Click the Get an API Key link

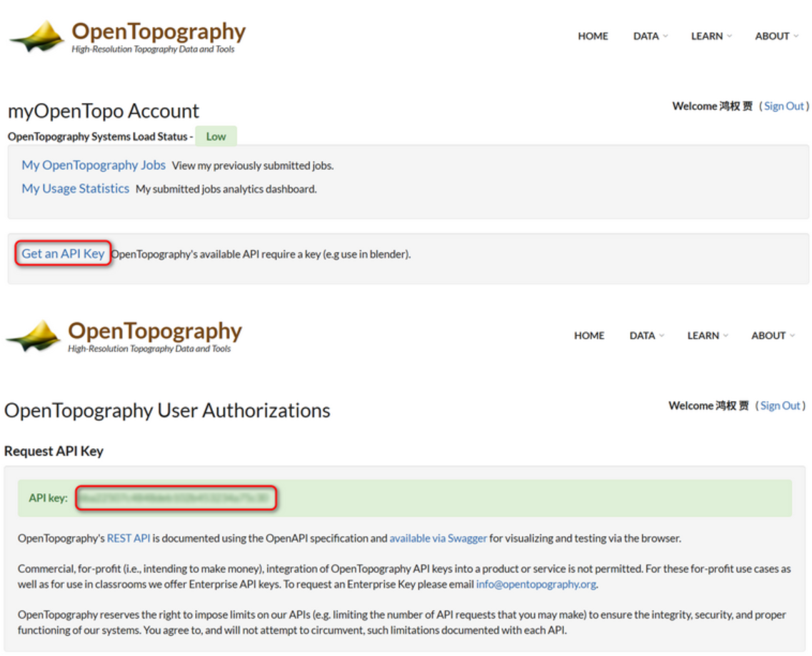[x=63, y=254]
